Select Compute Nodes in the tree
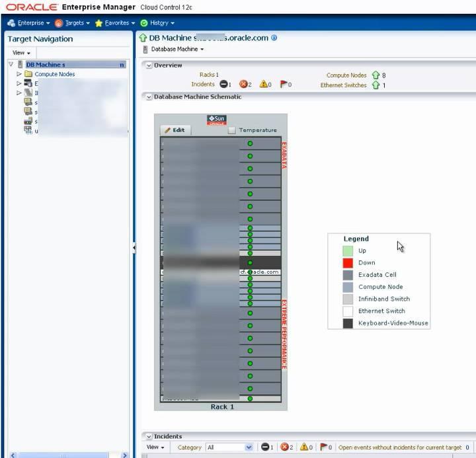The width and height of the screenshot is (476, 458). point(55,74)
